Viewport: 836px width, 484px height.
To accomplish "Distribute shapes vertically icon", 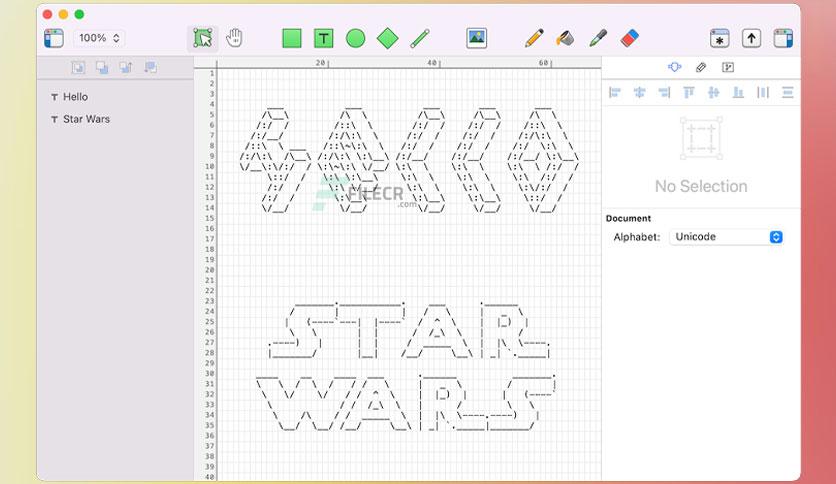I will click(787, 93).
